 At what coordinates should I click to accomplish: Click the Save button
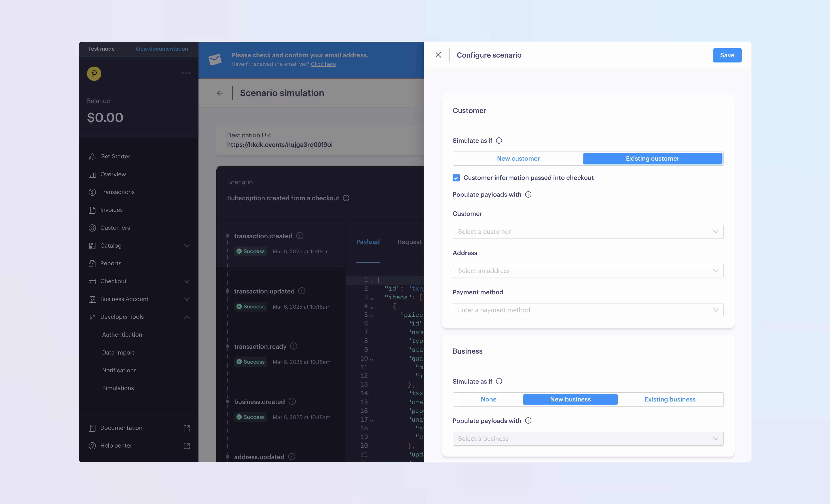pyautogui.click(x=727, y=55)
